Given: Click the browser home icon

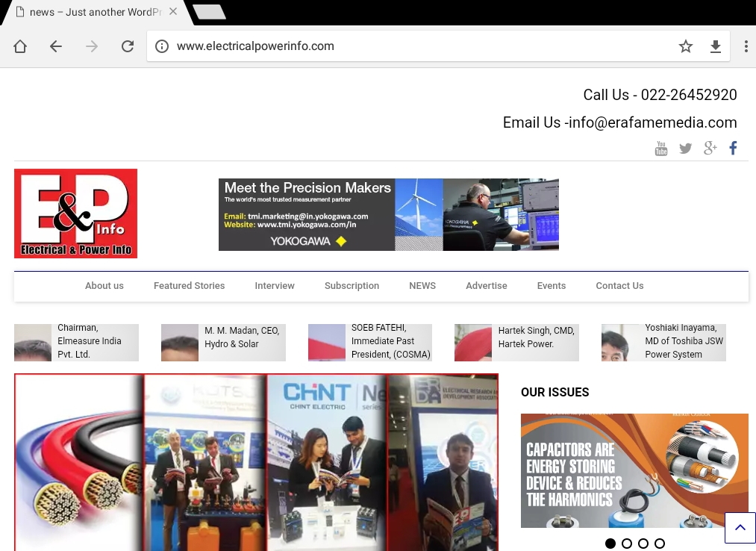Looking at the screenshot, I should coord(20,46).
